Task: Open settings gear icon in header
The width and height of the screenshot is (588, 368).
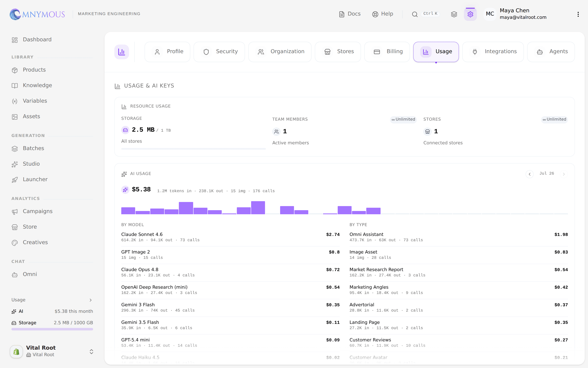Action: 470,14
